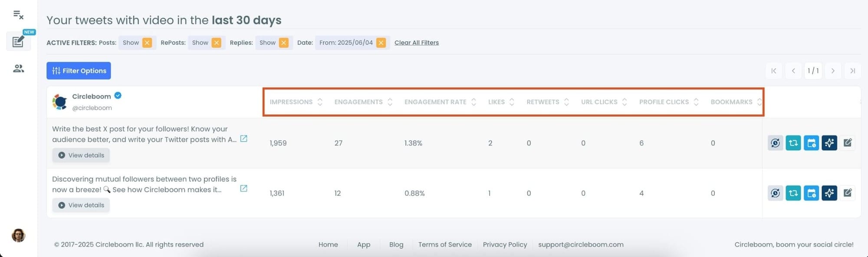Screen dimensions: 868x257
Task: Open external link for 'Write the best X post' tweet
Action: pos(244,138)
